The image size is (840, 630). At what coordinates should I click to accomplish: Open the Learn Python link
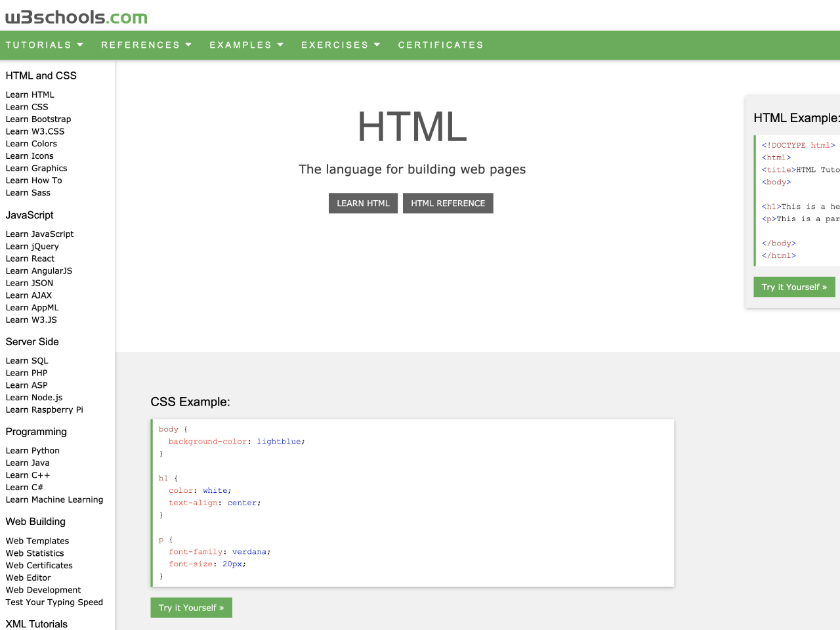pyautogui.click(x=33, y=451)
